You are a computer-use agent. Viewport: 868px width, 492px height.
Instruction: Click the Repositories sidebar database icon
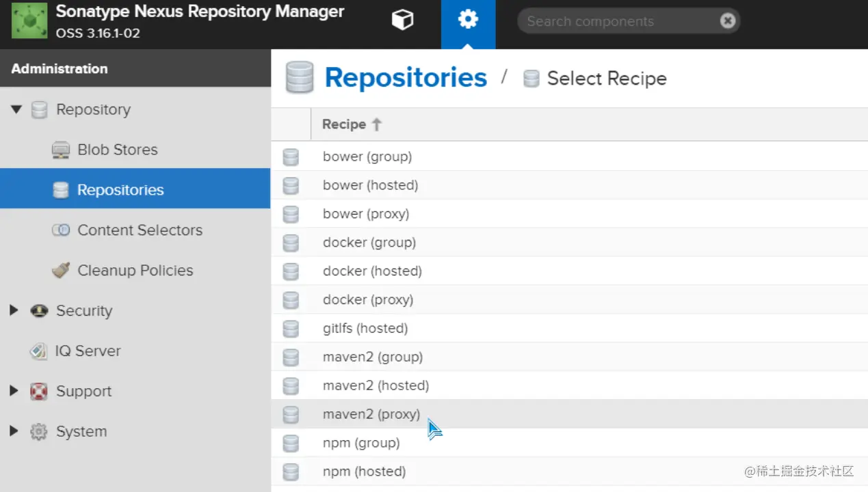pyautogui.click(x=61, y=190)
